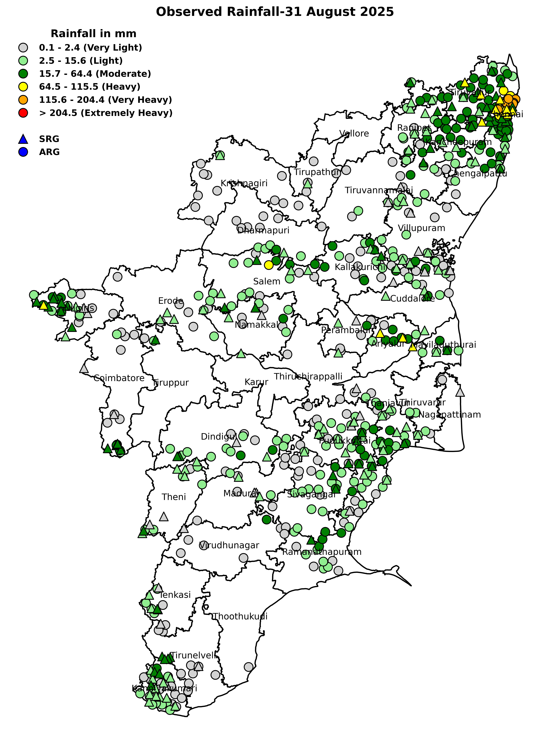550x756 pixels.
Task: Click the orange Very Heavy legend circle
Action: 23,100
